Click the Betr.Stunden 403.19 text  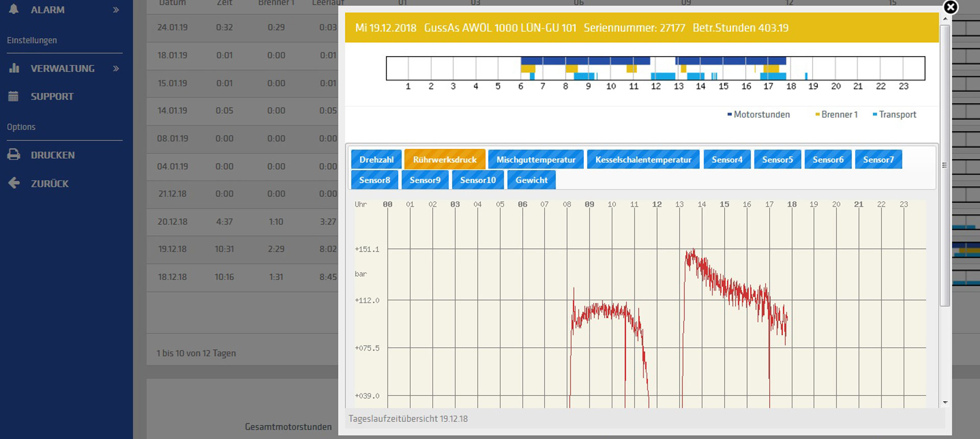click(741, 28)
